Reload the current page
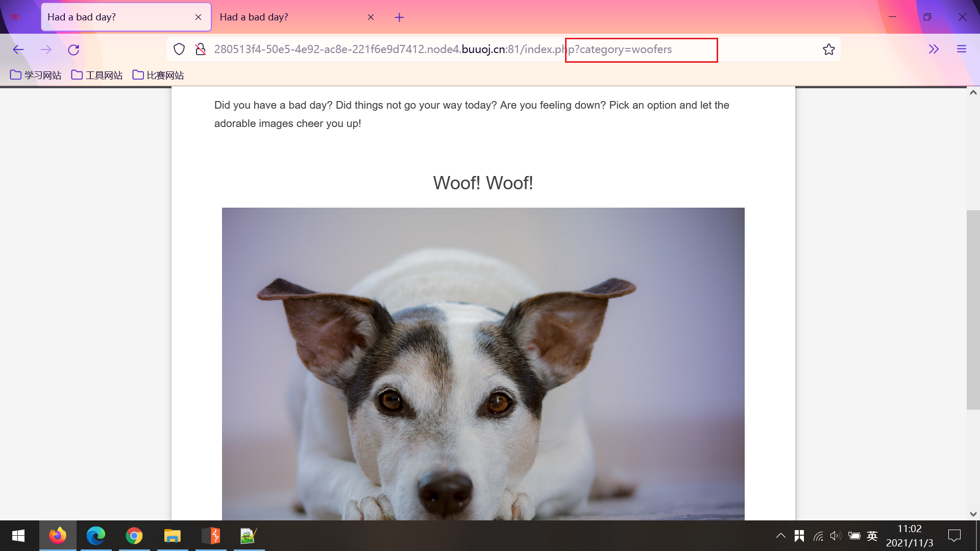Viewport: 980px width, 551px height. point(73,49)
